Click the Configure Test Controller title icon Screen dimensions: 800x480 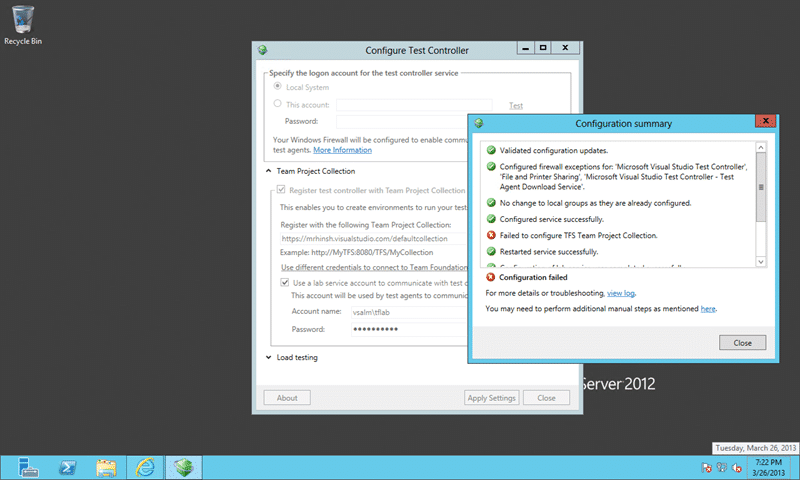coord(263,50)
